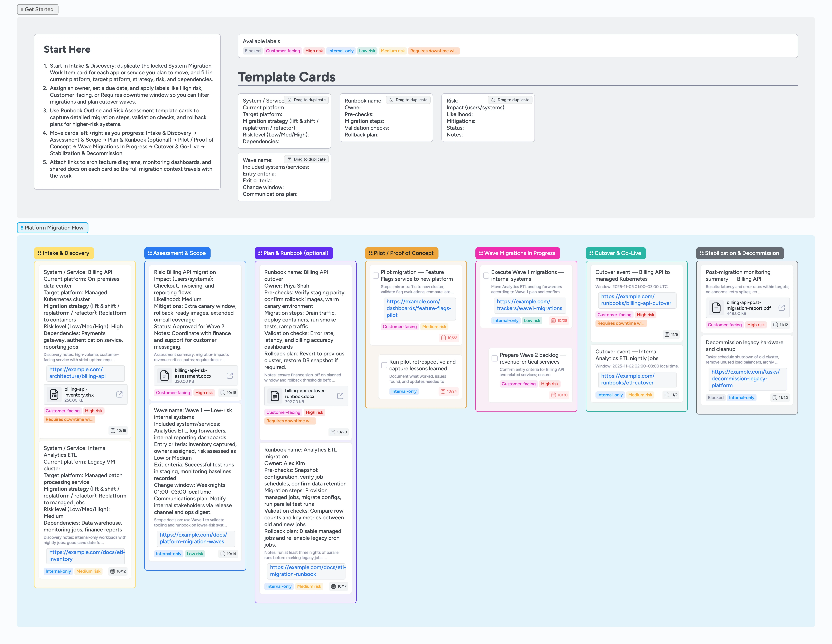The image size is (832, 644).
Task: Click the High risk label swatch under Available labels
Action: [314, 51]
